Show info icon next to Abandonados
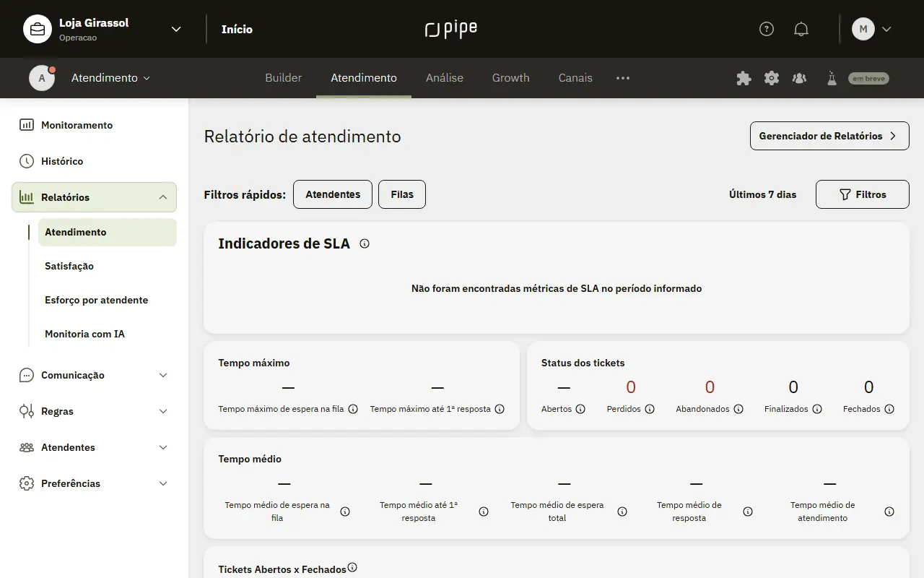This screenshot has height=578, width=924. (x=738, y=409)
